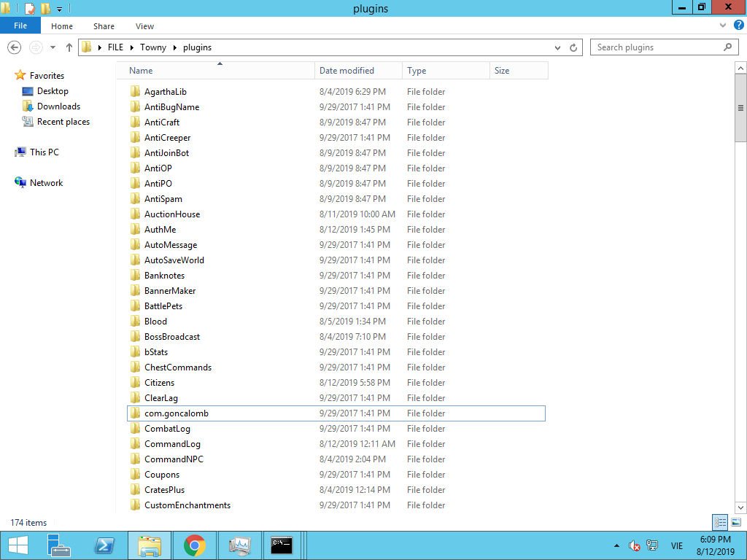Open recent locations dropdown arrow
This screenshot has height=560, width=747.
coord(53,47)
